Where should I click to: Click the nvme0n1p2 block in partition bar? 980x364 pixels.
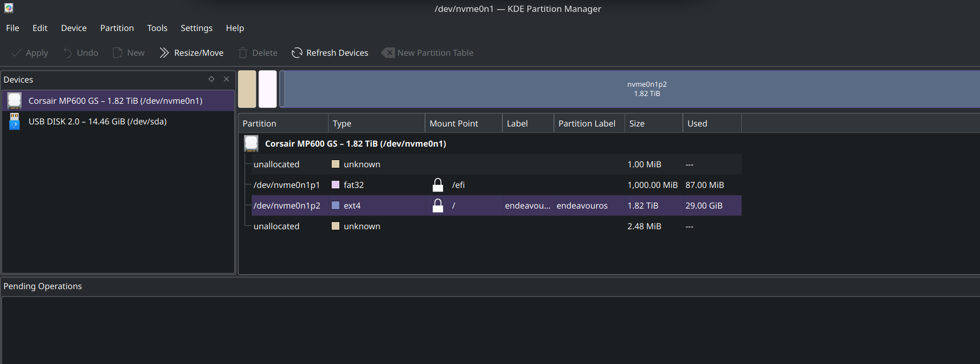[629, 89]
